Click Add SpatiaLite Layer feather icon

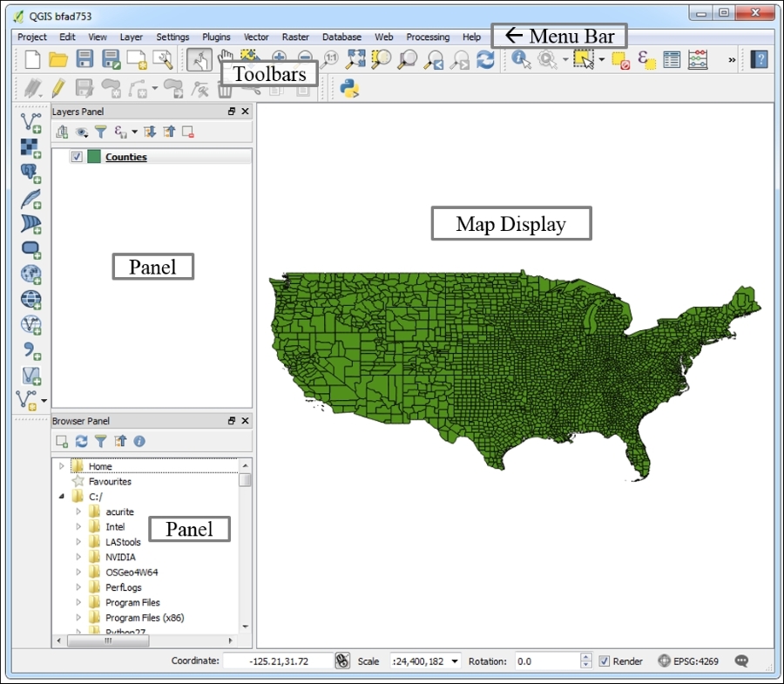[x=30, y=199]
